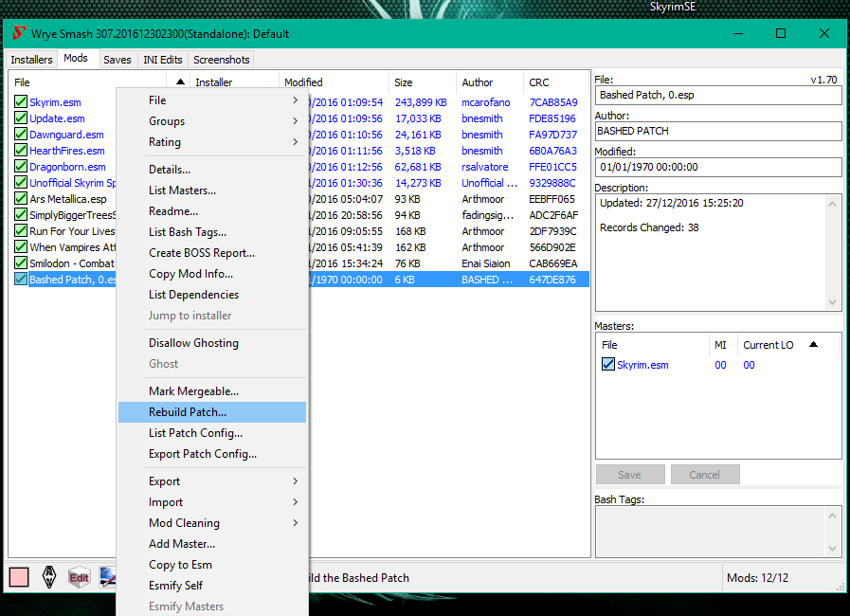850x616 pixels.
Task: Toggle the Dawnguard.esm checkbox
Action: click(21, 135)
